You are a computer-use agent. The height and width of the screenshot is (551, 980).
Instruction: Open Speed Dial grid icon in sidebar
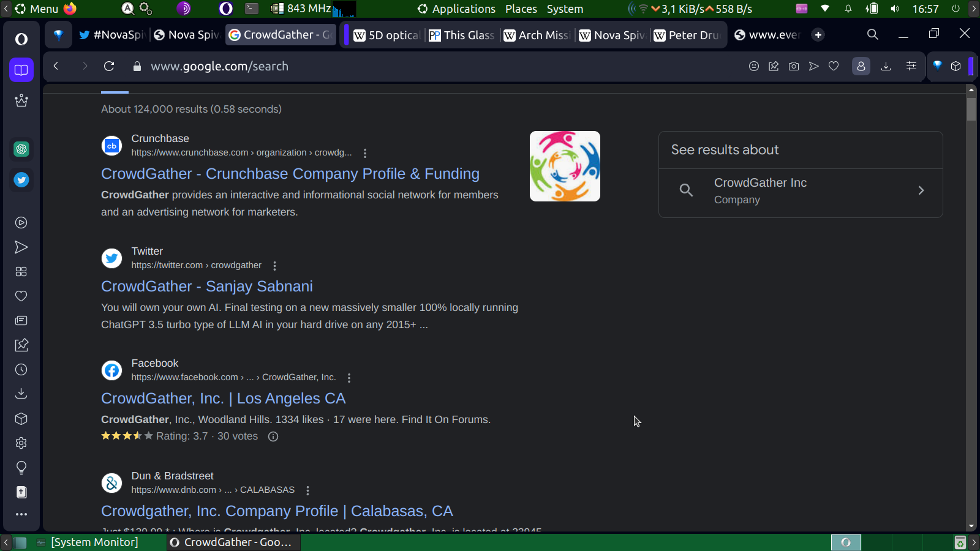click(x=21, y=272)
